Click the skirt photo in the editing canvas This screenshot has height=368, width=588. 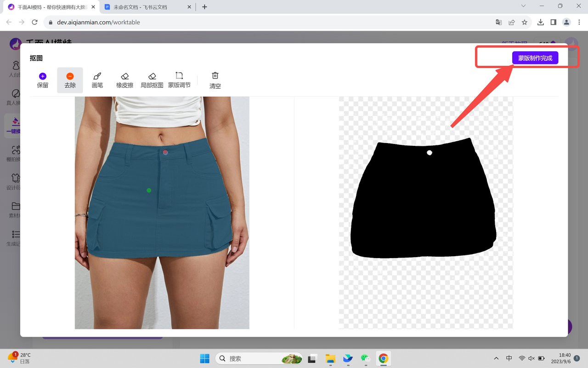pyautogui.click(x=162, y=213)
